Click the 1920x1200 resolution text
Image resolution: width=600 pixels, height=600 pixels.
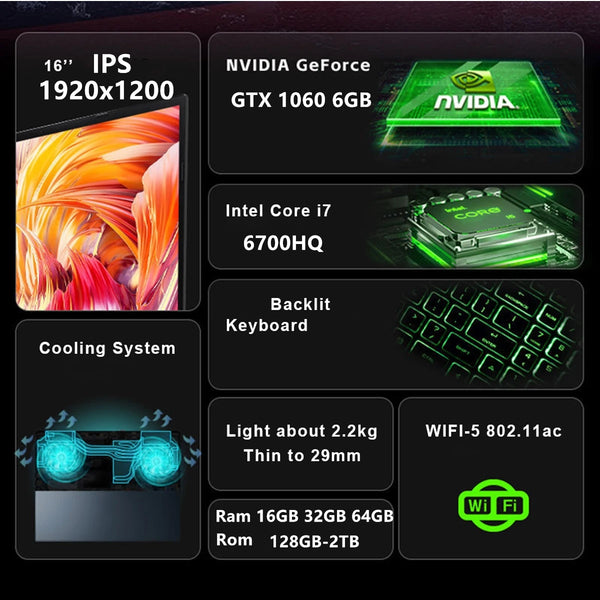pos(107,90)
